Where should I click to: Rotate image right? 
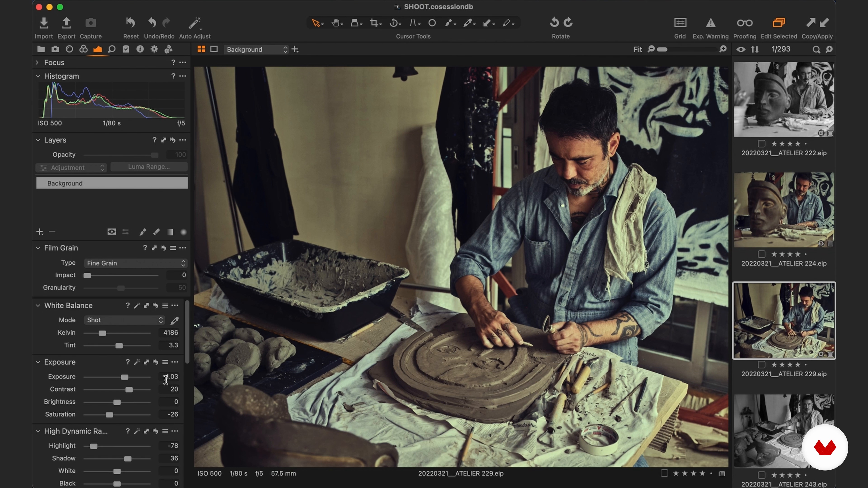(568, 23)
